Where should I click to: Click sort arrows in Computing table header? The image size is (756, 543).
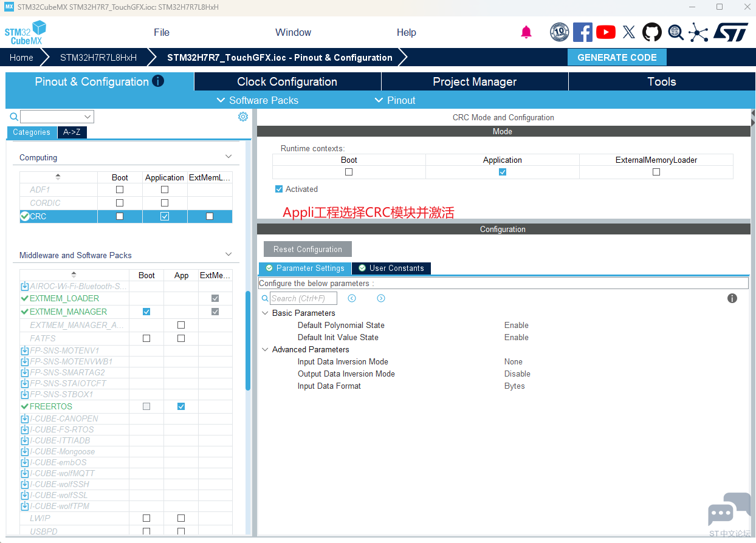(x=58, y=177)
